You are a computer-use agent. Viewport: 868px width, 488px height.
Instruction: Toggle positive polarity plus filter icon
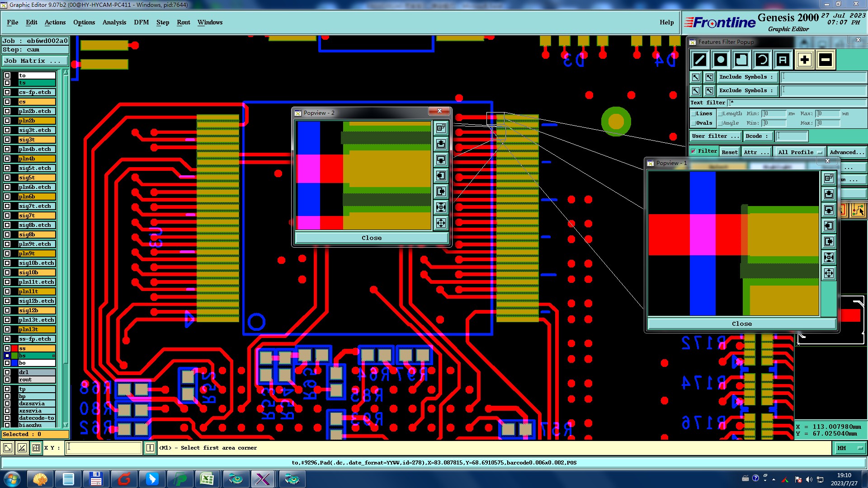coord(805,60)
